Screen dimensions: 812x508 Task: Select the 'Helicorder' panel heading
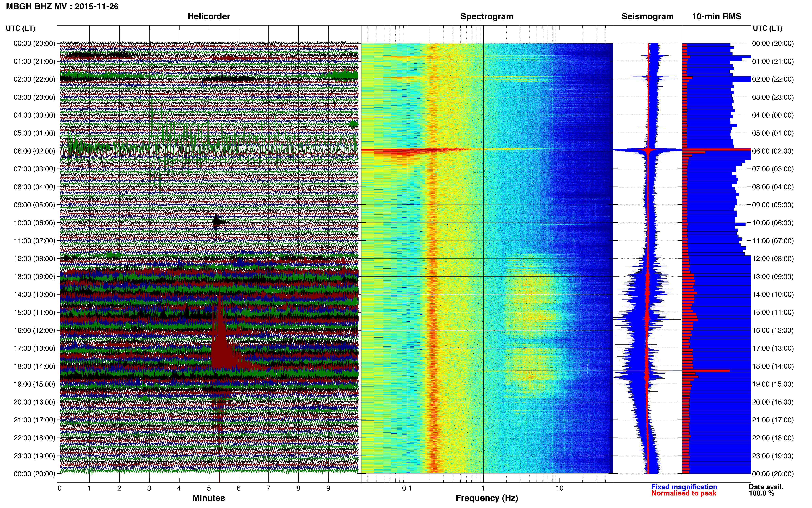[x=209, y=16]
